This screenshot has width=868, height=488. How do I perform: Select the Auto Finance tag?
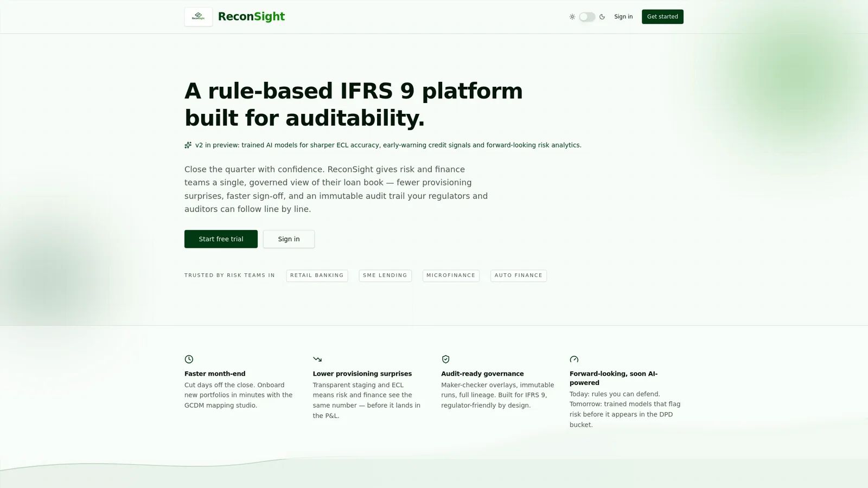pos(519,275)
